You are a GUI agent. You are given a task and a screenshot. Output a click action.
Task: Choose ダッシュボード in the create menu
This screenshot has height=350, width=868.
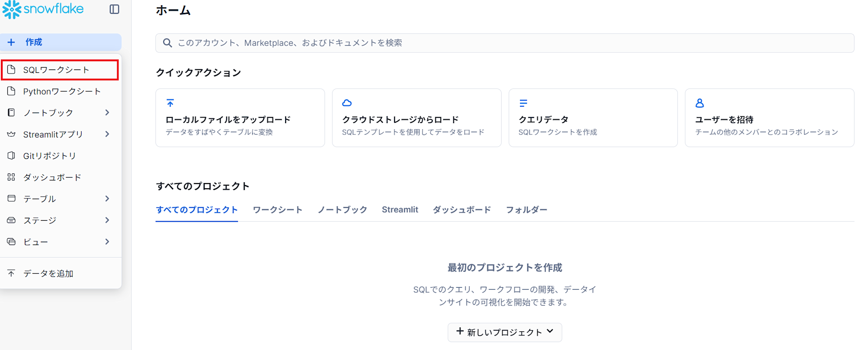(61, 177)
